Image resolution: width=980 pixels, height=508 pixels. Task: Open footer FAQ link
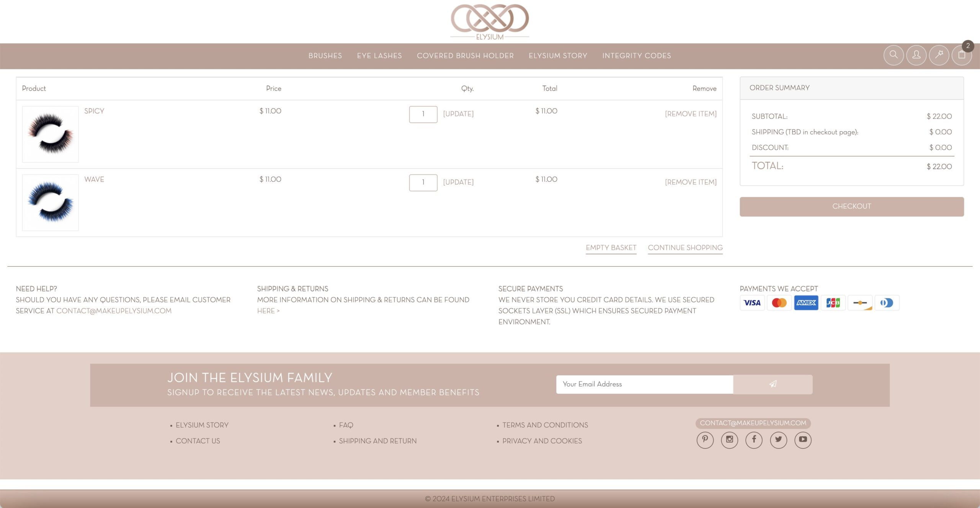coord(346,425)
